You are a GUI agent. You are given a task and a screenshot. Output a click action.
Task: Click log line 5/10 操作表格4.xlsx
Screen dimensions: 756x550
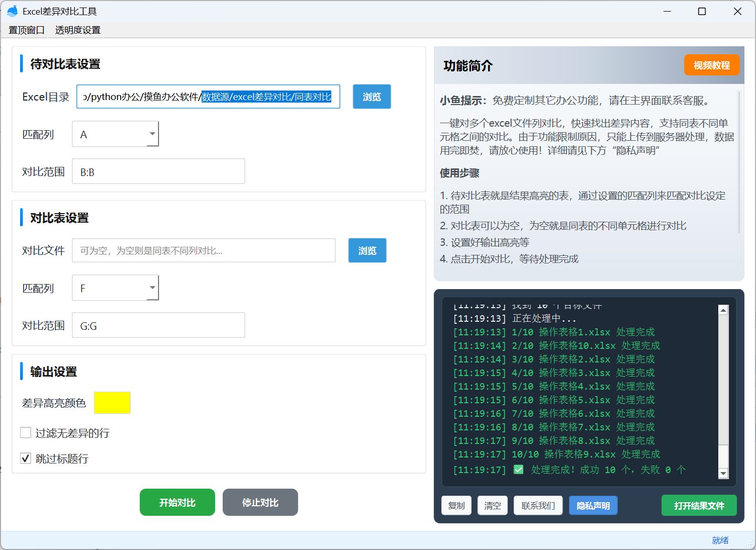pos(554,386)
